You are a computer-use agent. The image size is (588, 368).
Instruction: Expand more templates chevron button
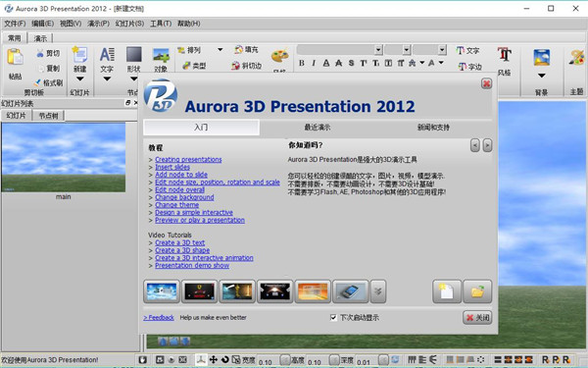pyautogui.click(x=378, y=291)
